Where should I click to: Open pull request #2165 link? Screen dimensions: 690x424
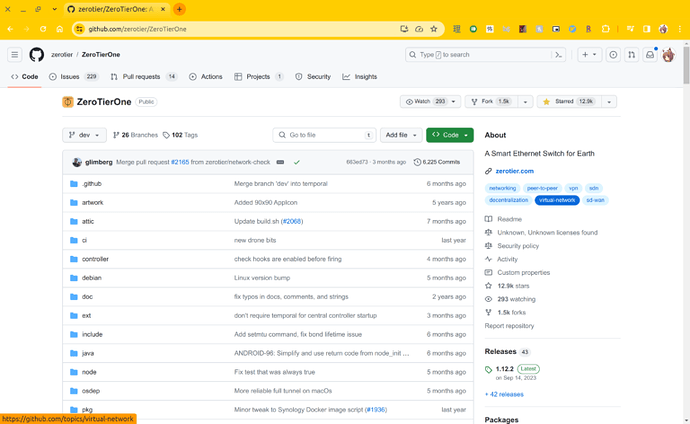[180, 162]
